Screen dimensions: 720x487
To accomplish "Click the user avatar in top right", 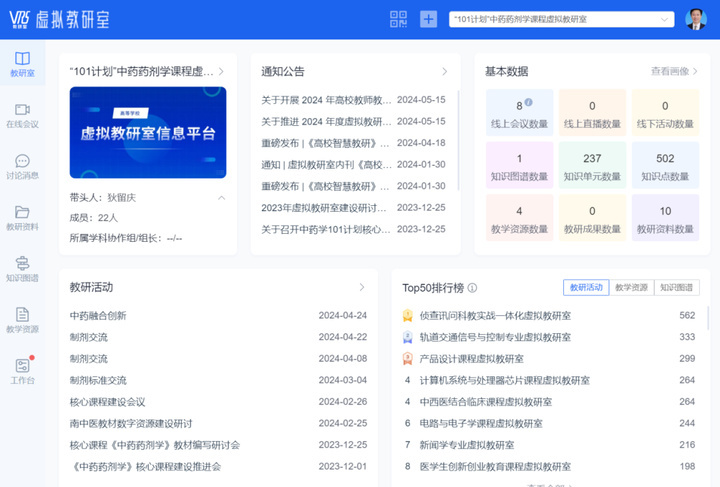I will click(x=695, y=19).
